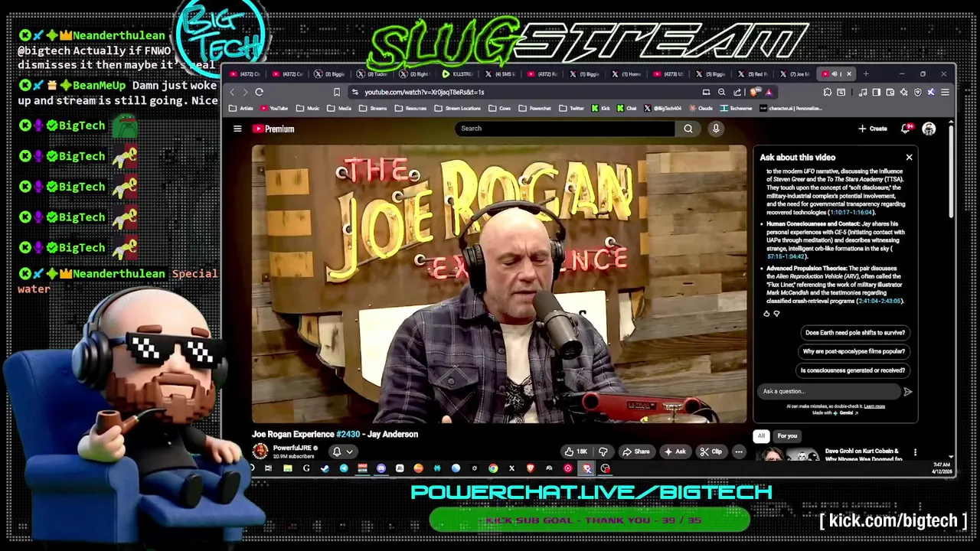This screenshot has height=551, width=980.
Task: Expand the subscription notification bell dropdown
Action: pyautogui.click(x=342, y=452)
